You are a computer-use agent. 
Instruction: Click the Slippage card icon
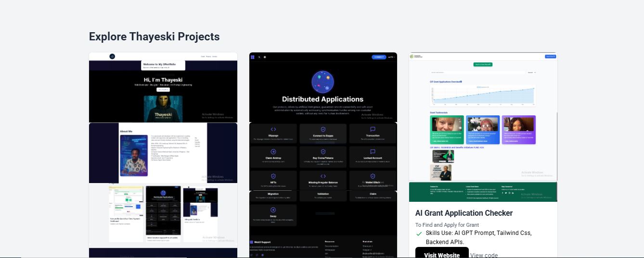point(273,129)
